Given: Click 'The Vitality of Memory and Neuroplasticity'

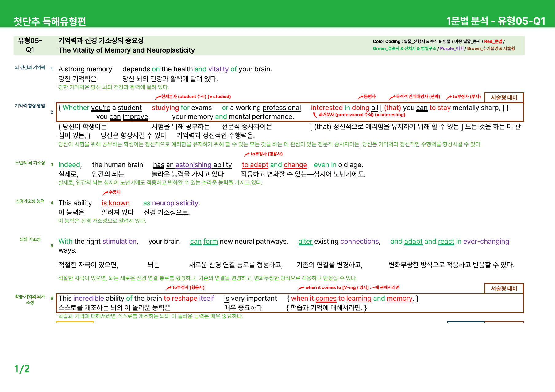Looking at the screenshot, I should click(126, 50).
